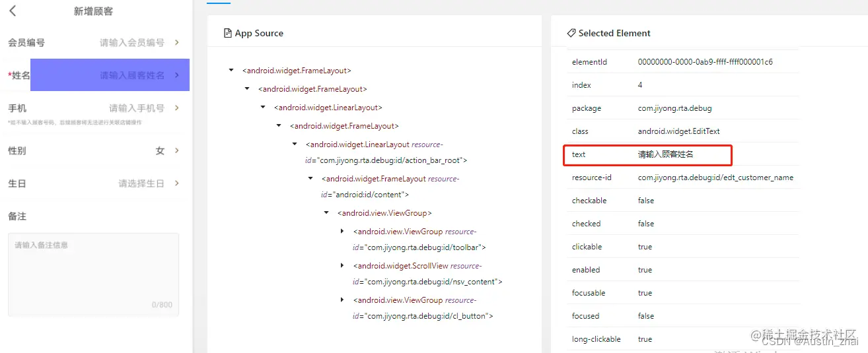
Task: Tap the chevron on the 姓名 row
Action: click(x=177, y=75)
